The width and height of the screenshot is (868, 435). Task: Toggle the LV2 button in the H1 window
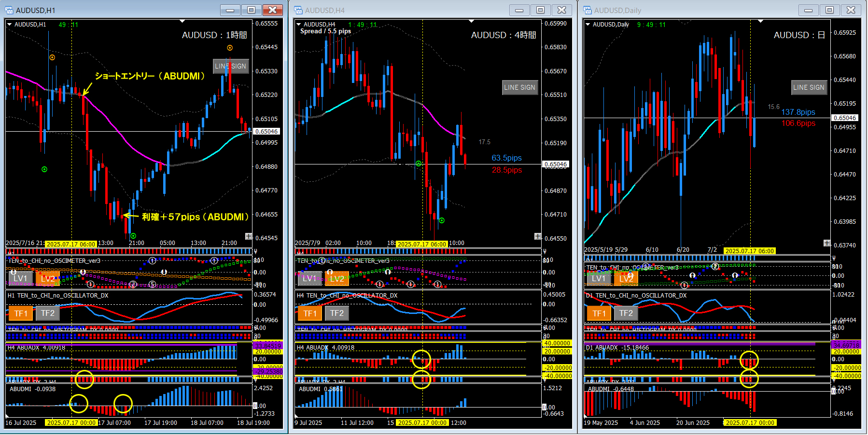[x=48, y=278]
